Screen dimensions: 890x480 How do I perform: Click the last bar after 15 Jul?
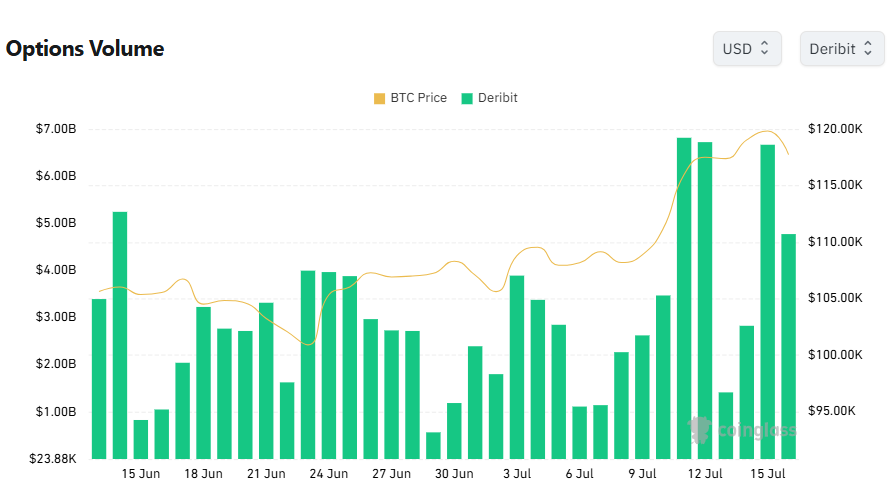[x=788, y=346]
